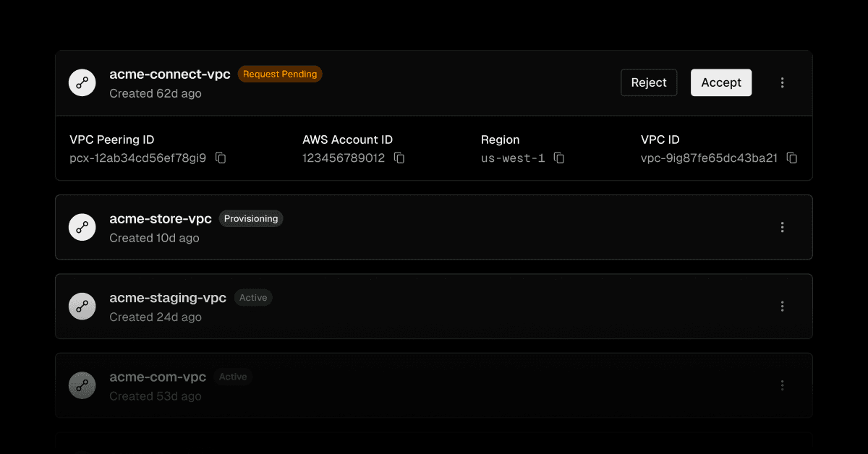Reject the acme-connect-vpc peering request
868x454 pixels.
[649, 82]
